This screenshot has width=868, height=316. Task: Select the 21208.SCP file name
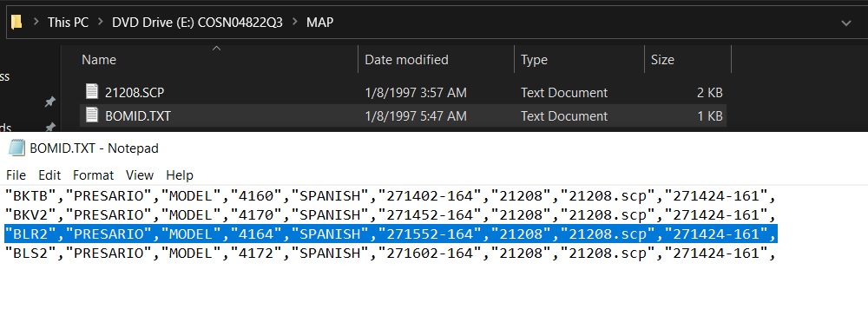[135, 92]
